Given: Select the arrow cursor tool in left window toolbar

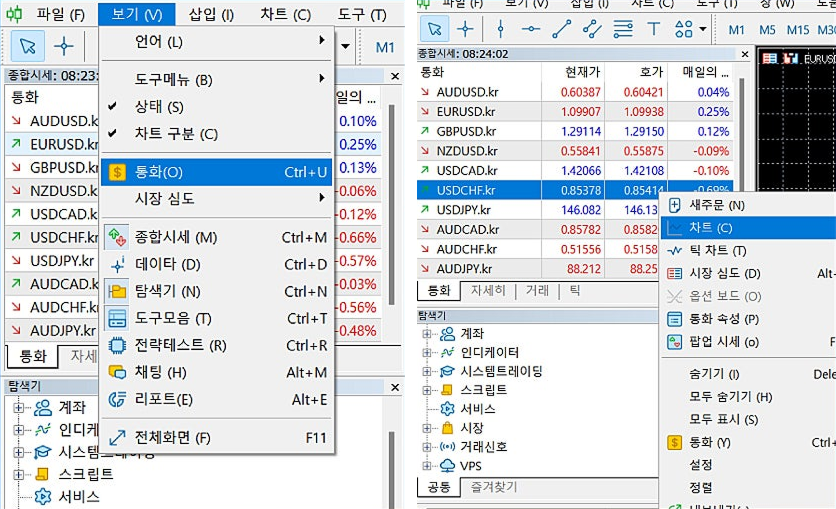Looking at the screenshot, I should point(27,46).
